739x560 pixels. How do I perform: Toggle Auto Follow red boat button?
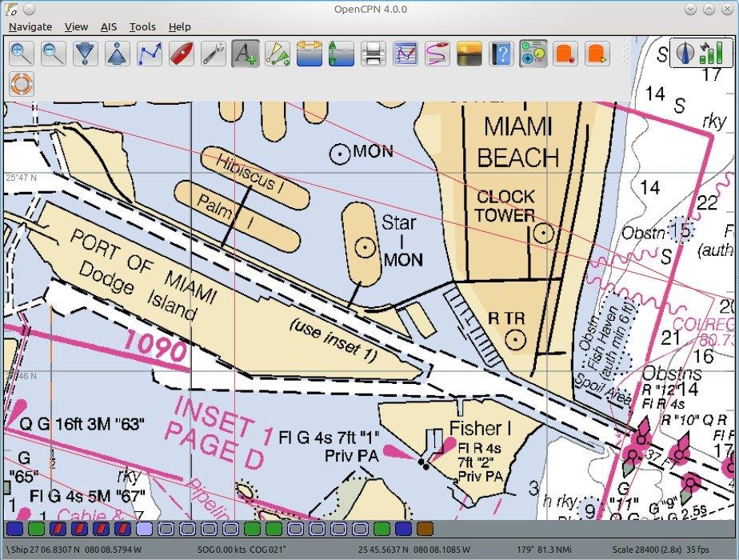(182, 54)
